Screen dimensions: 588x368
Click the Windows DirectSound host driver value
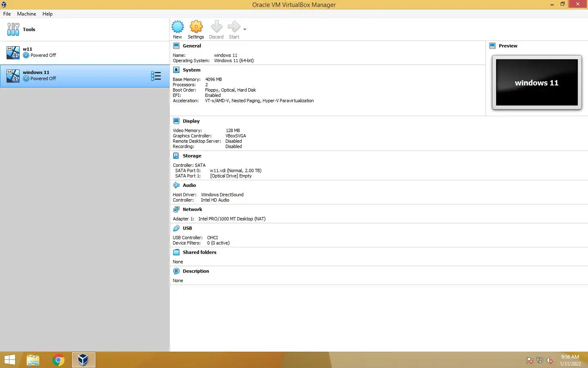point(222,195)
